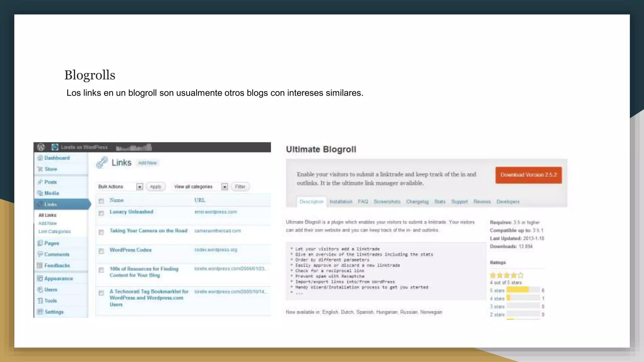This screenshot has height=362, width=644.
Task: Open the Posts menu item
Action: pos(51,182)
